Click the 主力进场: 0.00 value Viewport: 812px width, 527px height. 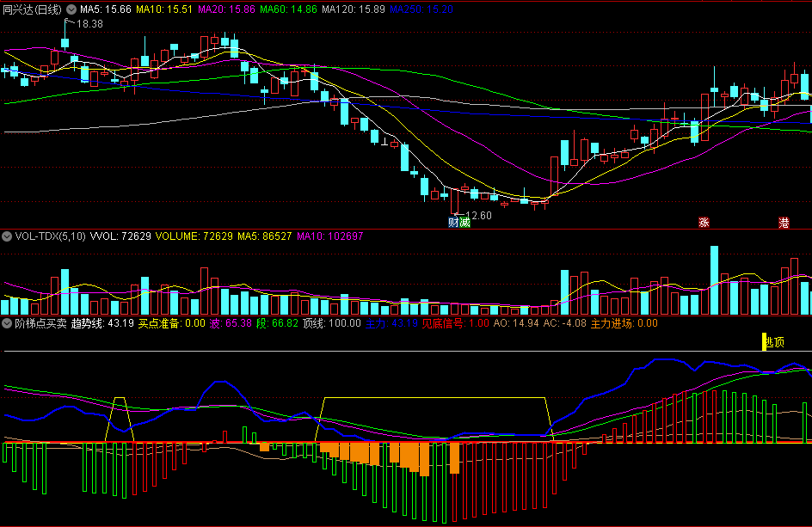[624, 323]
